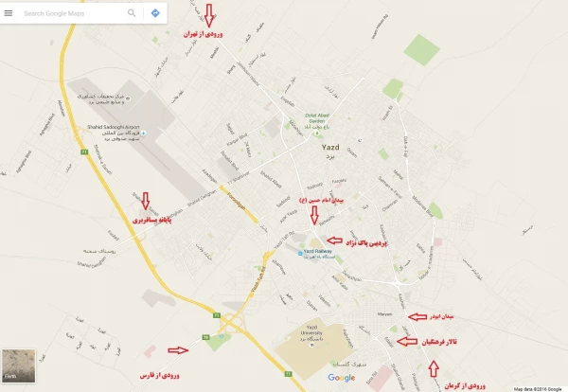Focus the Search Google Maps field
Viewport: 568px width, 392px height.
(x=73, y=13)
